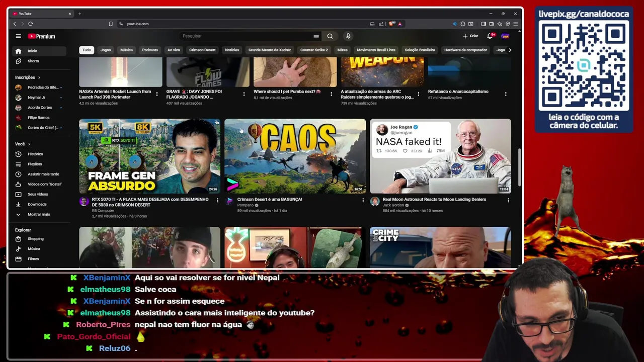Open options for RTX 5070 Ti video

217,201
